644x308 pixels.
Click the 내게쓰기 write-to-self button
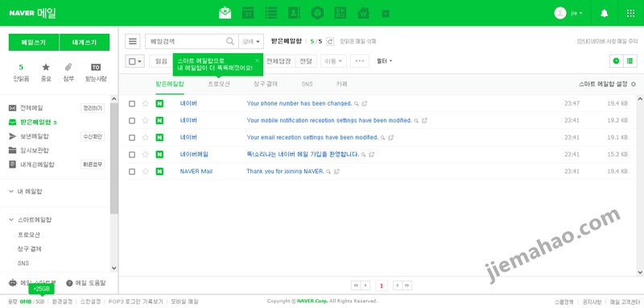click(x=85, y=43)
